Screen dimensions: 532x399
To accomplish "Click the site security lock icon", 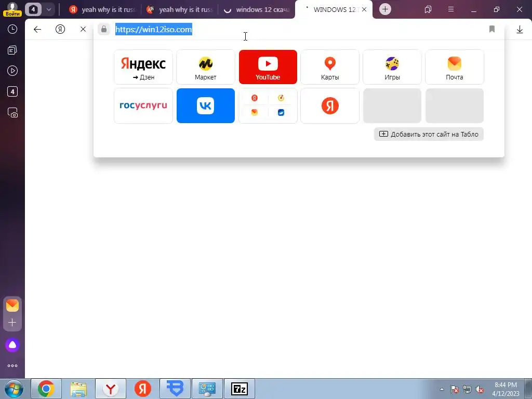I will (x=104, y=29).
